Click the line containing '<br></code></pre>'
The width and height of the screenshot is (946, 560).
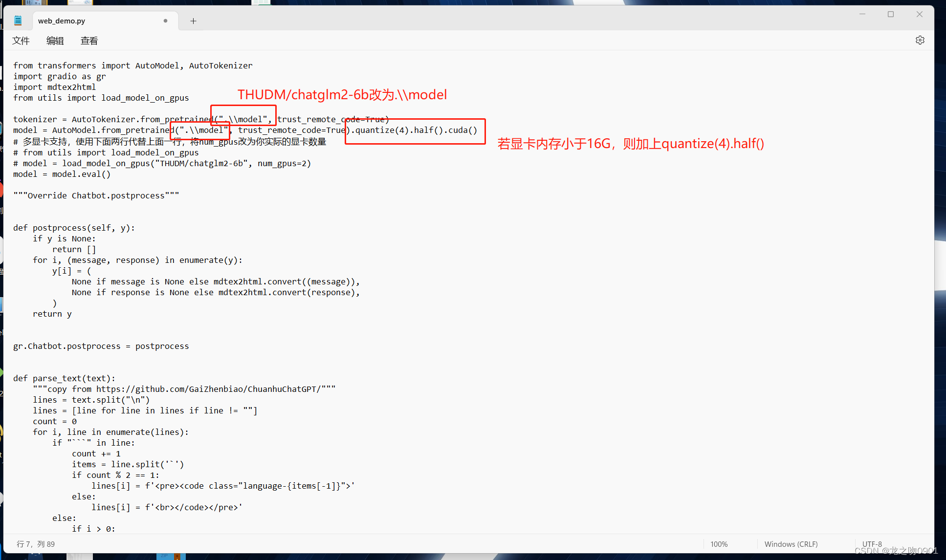[167, 507]
